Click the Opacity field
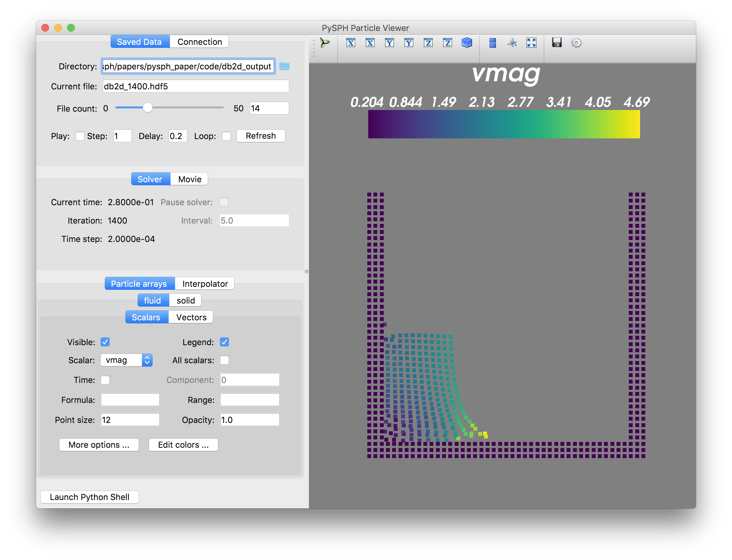Viewport: 732px width, 560px height. point(250,420)
